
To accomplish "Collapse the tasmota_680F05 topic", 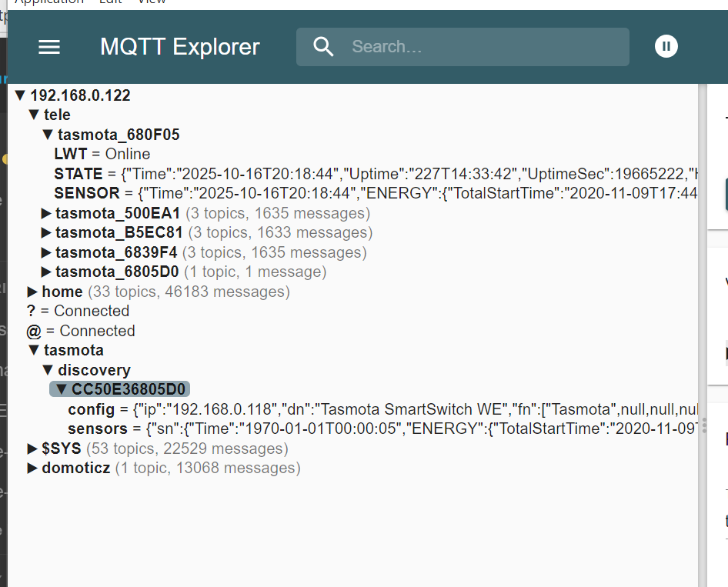I will pos(48,135).
